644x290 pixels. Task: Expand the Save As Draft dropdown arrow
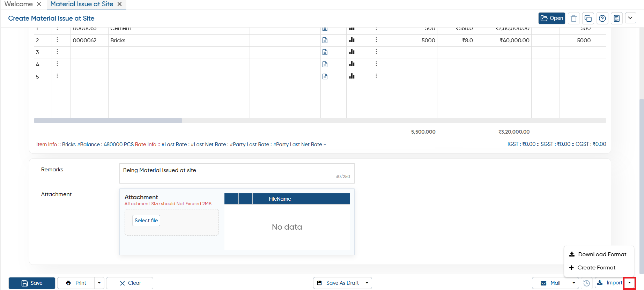(x=367, y=283)
